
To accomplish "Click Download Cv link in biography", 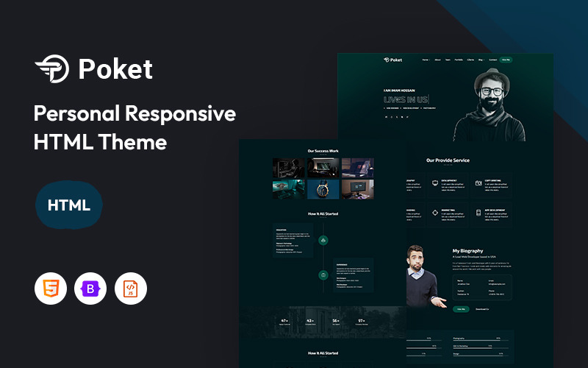I will (x=482, y=309).
